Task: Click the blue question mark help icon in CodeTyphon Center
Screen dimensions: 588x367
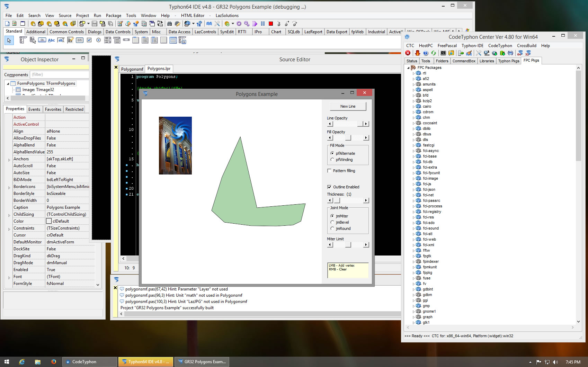Action: click(x=426, y=53)
